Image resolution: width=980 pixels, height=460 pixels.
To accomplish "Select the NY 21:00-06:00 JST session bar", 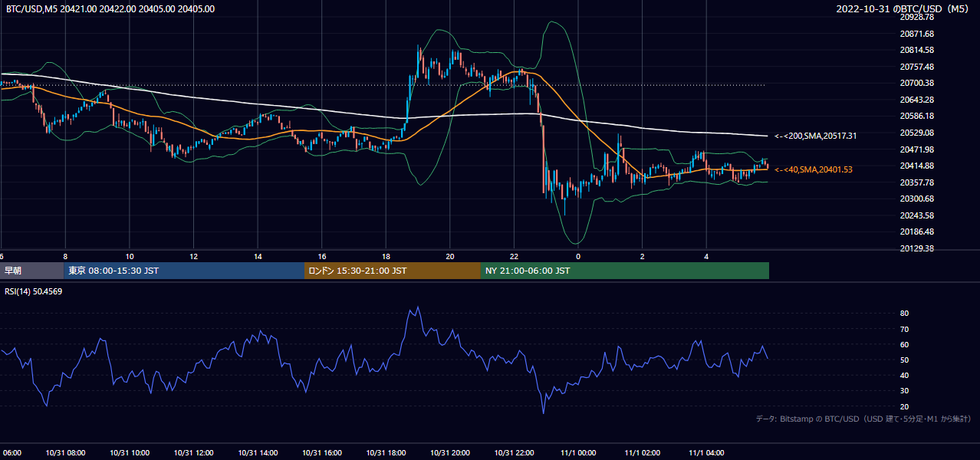I will coord(625,271).
